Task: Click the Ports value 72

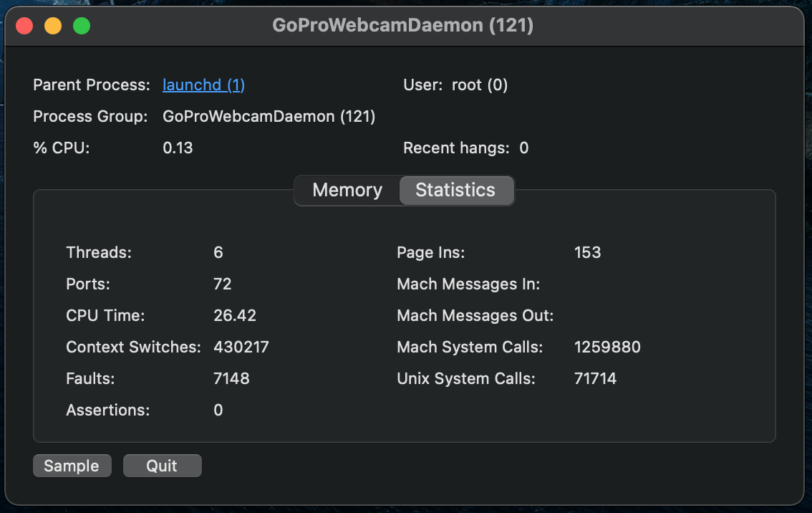Action: tap(223, 284)
